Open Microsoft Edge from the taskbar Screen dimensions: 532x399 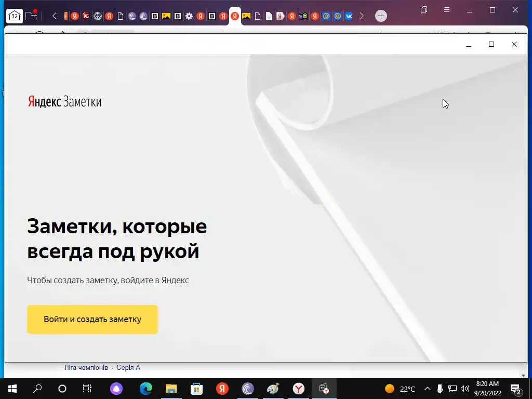click(x=146, y=389)
